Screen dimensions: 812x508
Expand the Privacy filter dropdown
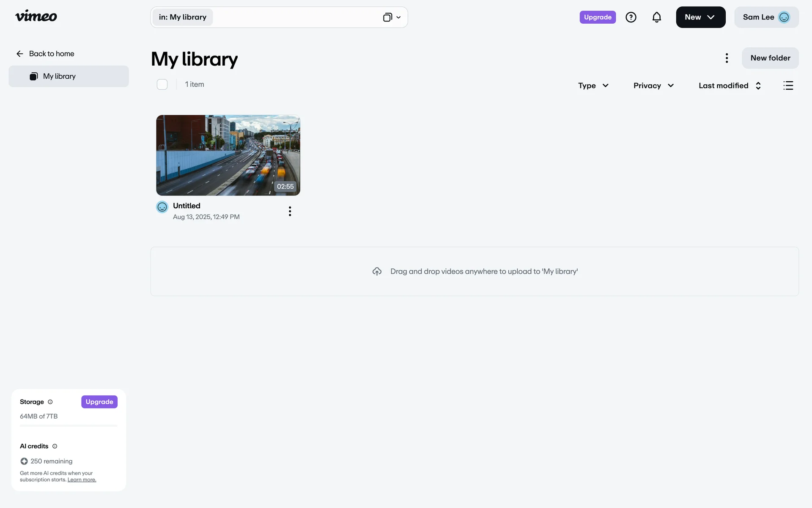click(x=653, y=86)
